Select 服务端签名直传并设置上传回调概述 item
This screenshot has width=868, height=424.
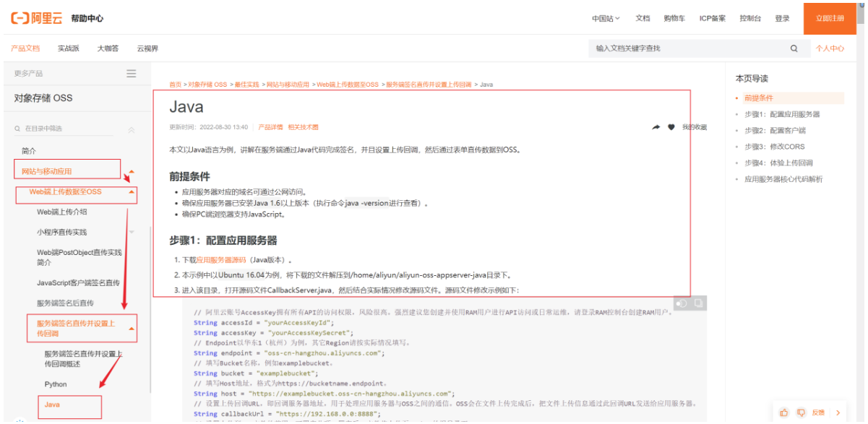coord(83,359)
